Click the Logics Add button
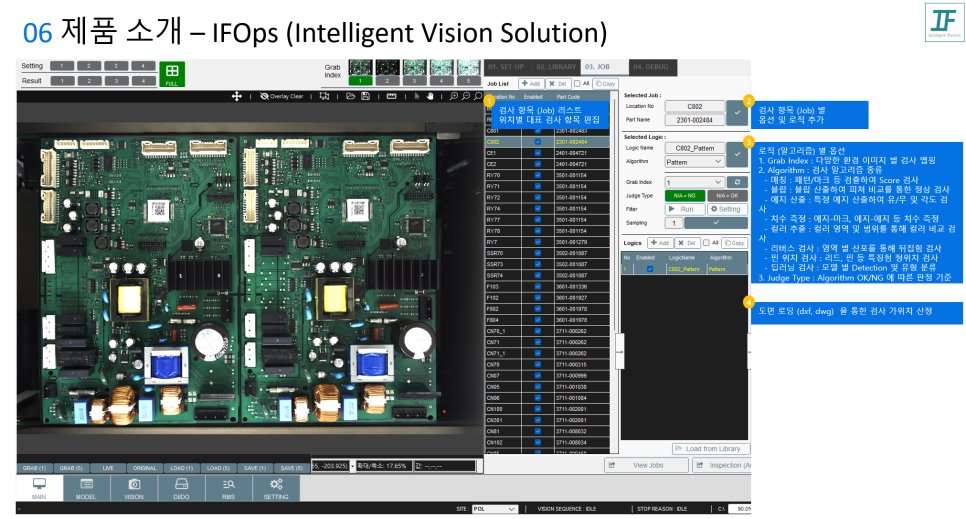 point(661,243)
